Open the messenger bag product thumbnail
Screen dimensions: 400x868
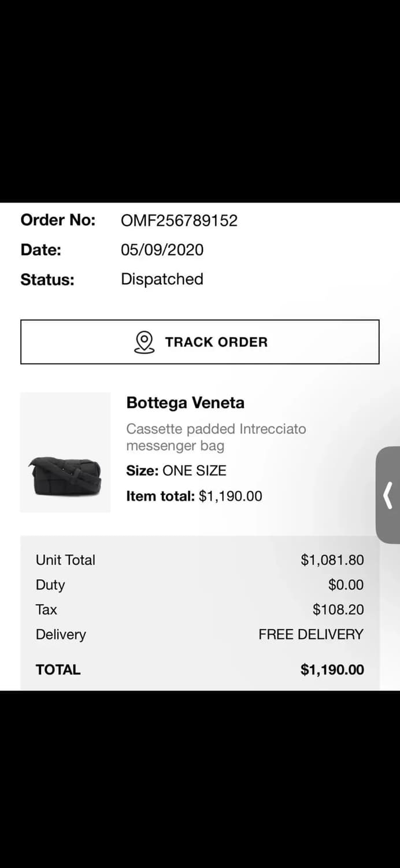point(65,453)
